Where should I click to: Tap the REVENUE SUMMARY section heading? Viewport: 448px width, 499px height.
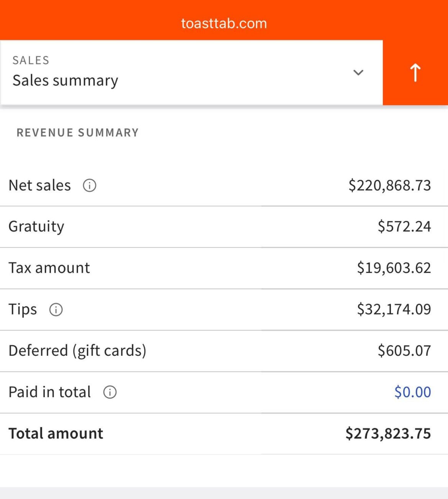click(77, 133)
